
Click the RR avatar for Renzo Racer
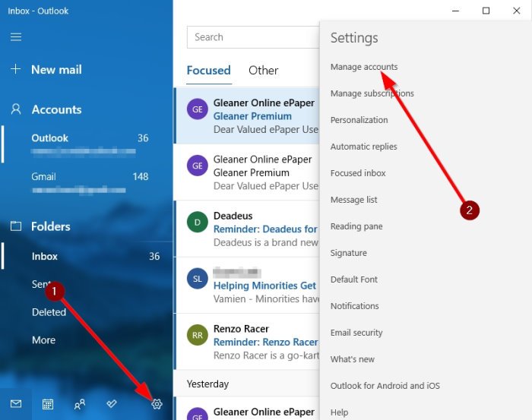click(x=197, y=335)
